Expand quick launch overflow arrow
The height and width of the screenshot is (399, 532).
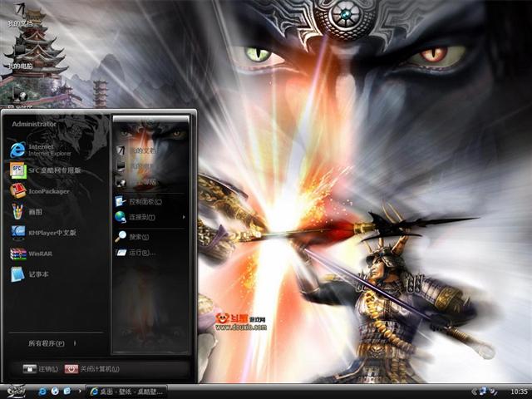pyautogui.click(x=80, y=392)
